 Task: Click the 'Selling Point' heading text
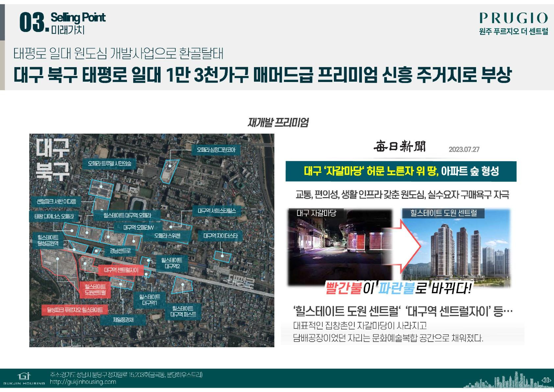(x=78, y=17)
